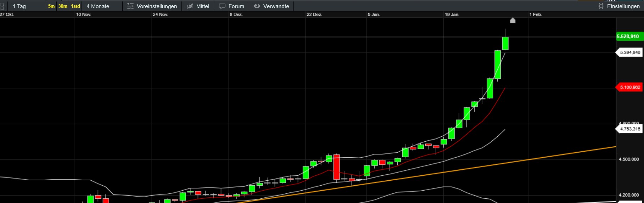Click the Einstellungen gear icon

(601, 6)
